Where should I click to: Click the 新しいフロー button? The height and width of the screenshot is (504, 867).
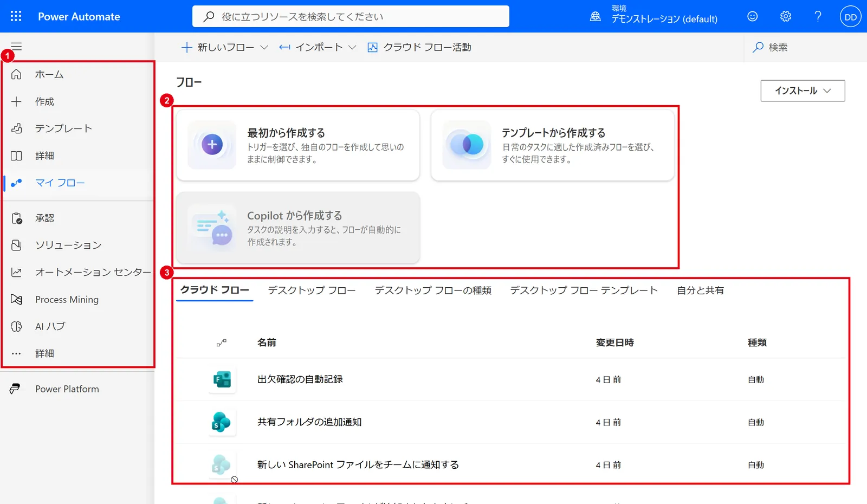tap(224, 47)
